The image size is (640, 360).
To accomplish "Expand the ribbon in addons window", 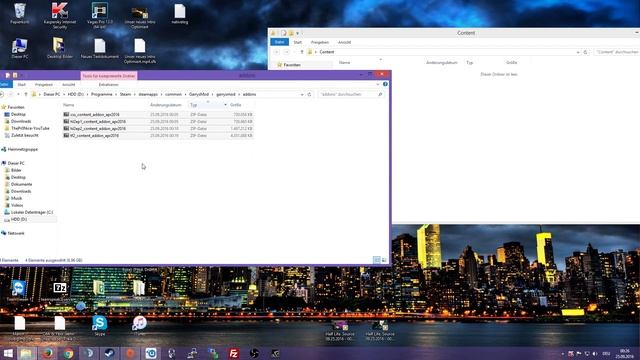I will tap(378, 84).
